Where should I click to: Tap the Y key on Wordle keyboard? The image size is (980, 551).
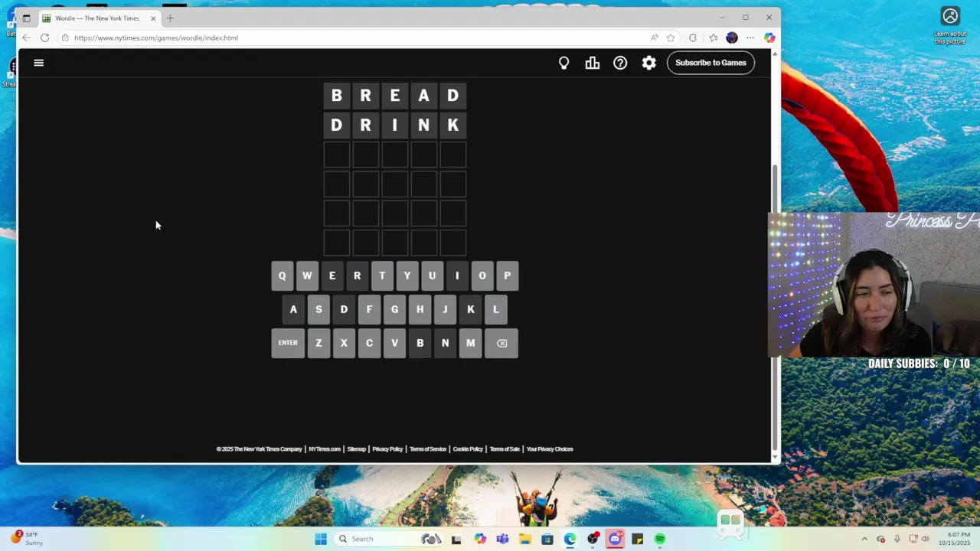coord(407,275)
